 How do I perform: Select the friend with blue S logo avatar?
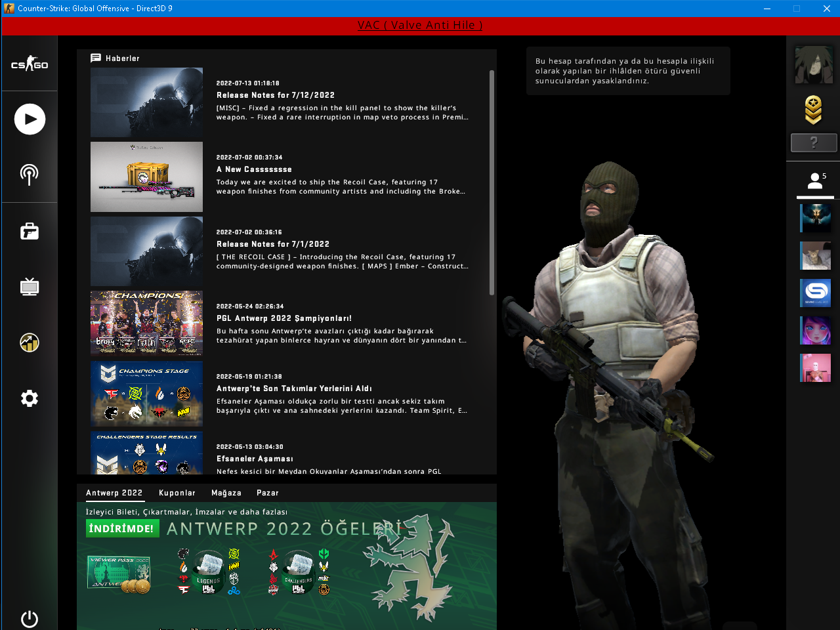point(816,293)
